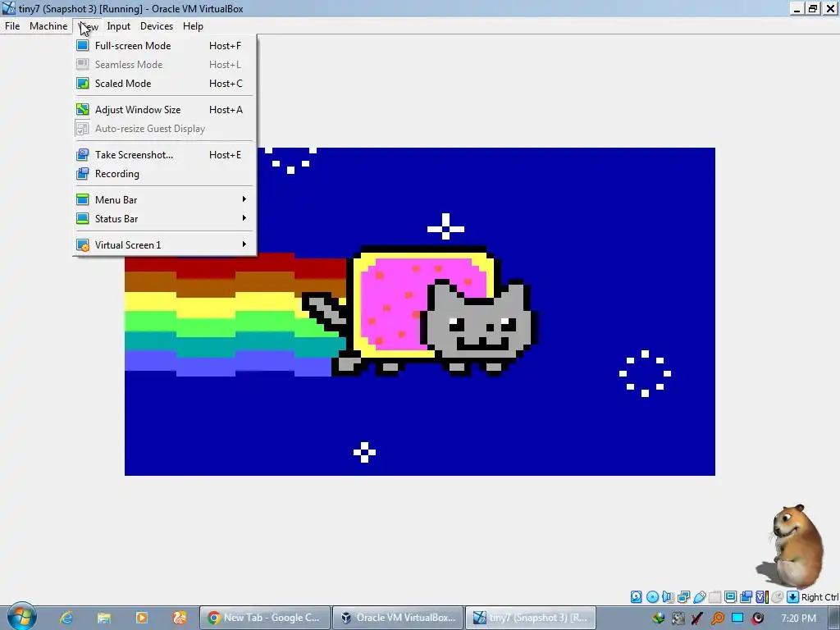840x630 pixels.
Task: Open the UC Browser taskbar icon
Action: pos(179,618)
